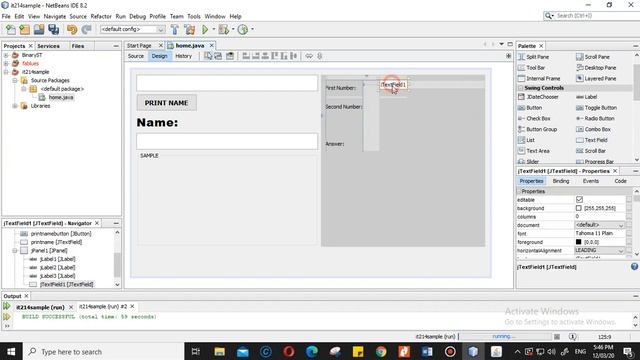640x360 pixels.
Task: Select the Label component in the Palette
Action: point(587,97)
